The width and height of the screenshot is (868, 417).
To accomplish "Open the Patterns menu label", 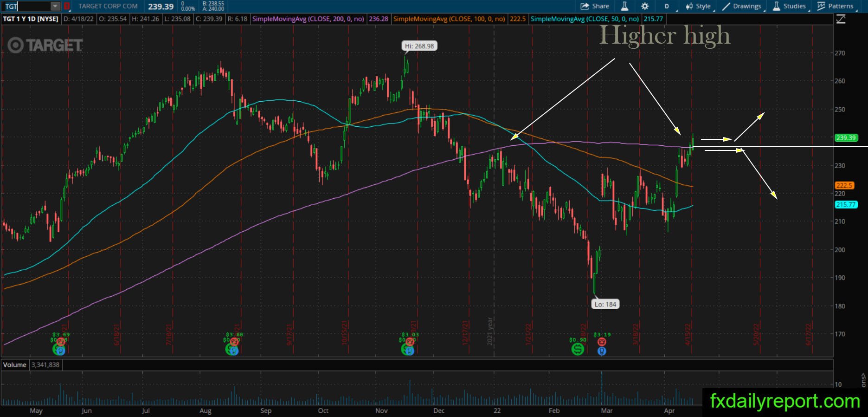I will (x=841, y=7).
